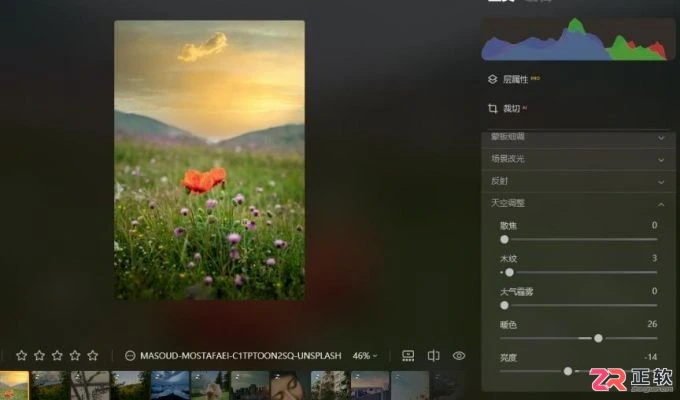
Task: Click the 大气霾雾 label
Action: click(x=517, y=292)
